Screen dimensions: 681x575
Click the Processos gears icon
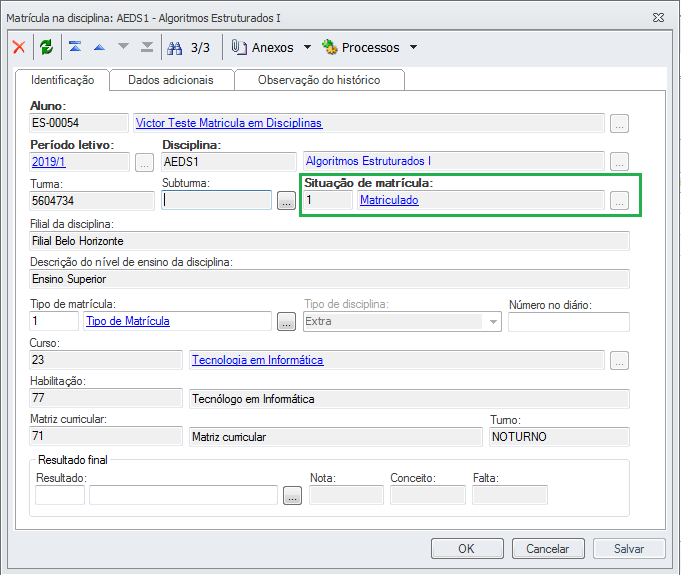(330, 47)
